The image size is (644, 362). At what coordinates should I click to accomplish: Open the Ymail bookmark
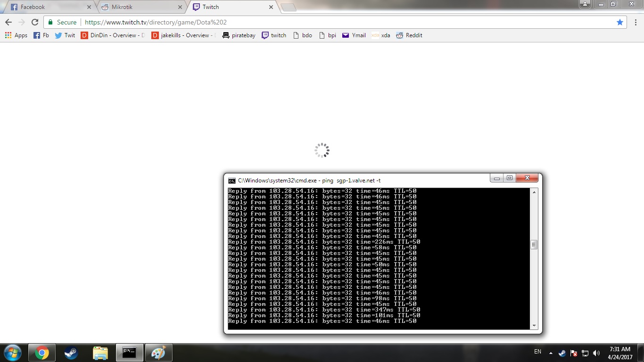pyautogui.click(x=354, y=35)
